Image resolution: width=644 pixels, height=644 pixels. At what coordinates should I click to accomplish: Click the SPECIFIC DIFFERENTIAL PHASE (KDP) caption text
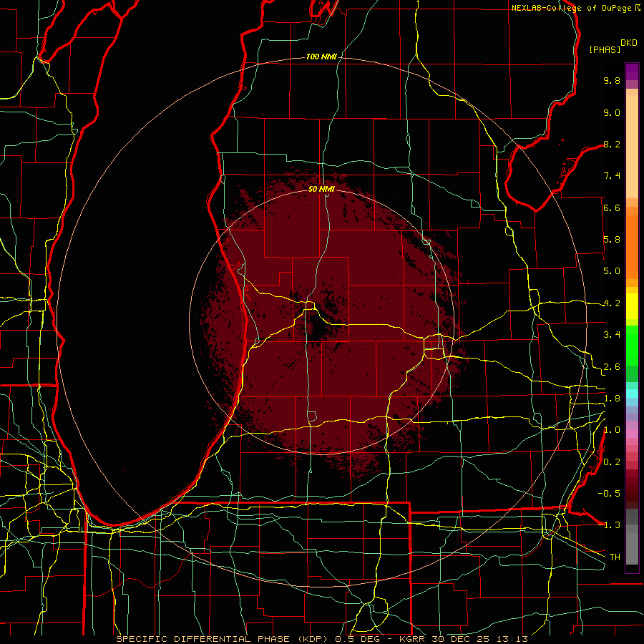point(223,639)
